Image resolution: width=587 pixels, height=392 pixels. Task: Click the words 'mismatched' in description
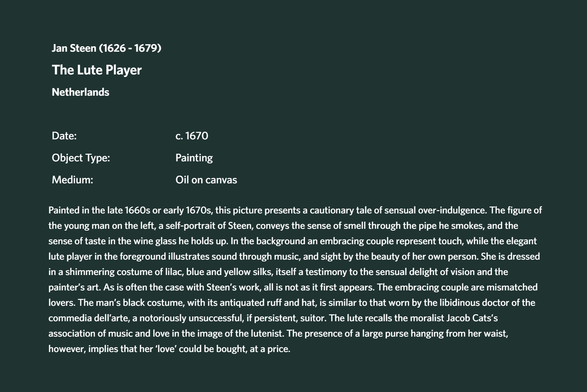tap(512, 287)
